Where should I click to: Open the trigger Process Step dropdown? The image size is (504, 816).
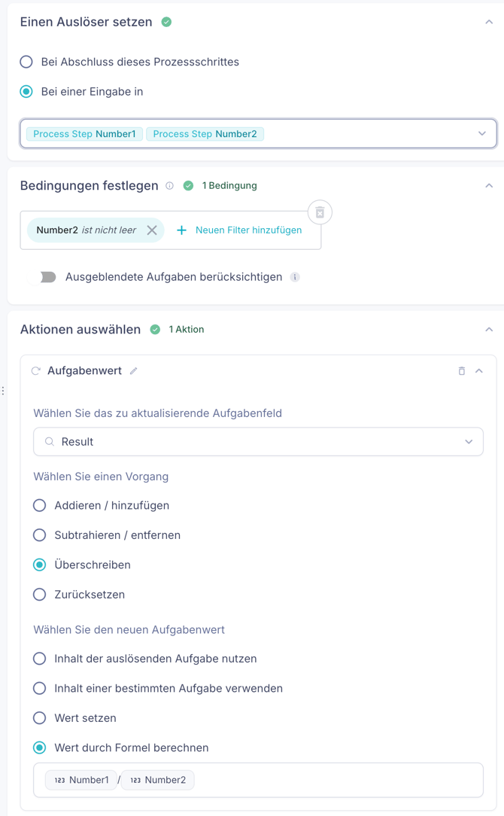point(481,134)
